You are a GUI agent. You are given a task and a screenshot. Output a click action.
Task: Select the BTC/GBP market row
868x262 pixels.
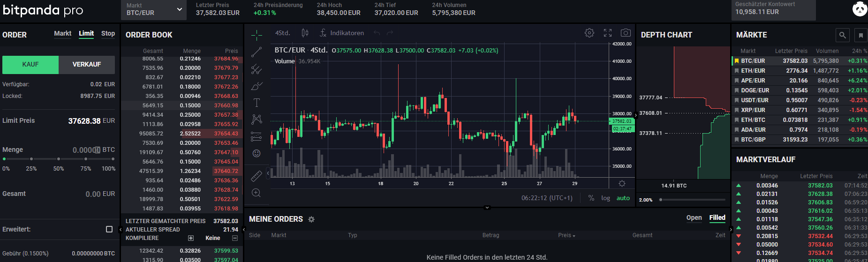[x=800, y=140]
